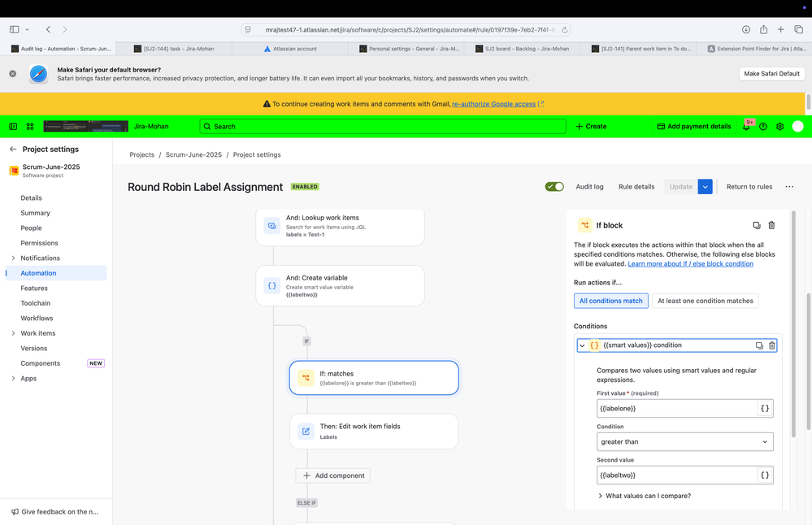
Task: Toggle the rule enabled switch
Action: pos(554,186)
